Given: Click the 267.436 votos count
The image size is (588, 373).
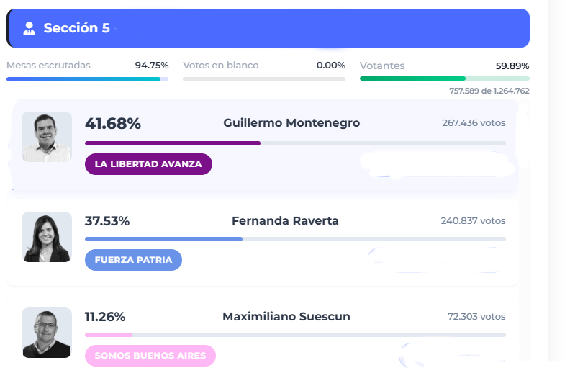Looking at the screenshot, I should point(474,123).
